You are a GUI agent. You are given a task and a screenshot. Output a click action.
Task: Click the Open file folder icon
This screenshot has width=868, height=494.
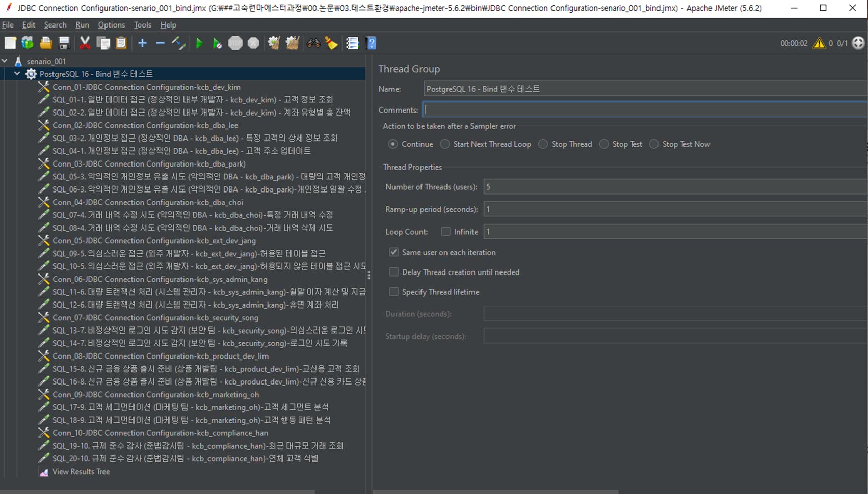(46, 43)
